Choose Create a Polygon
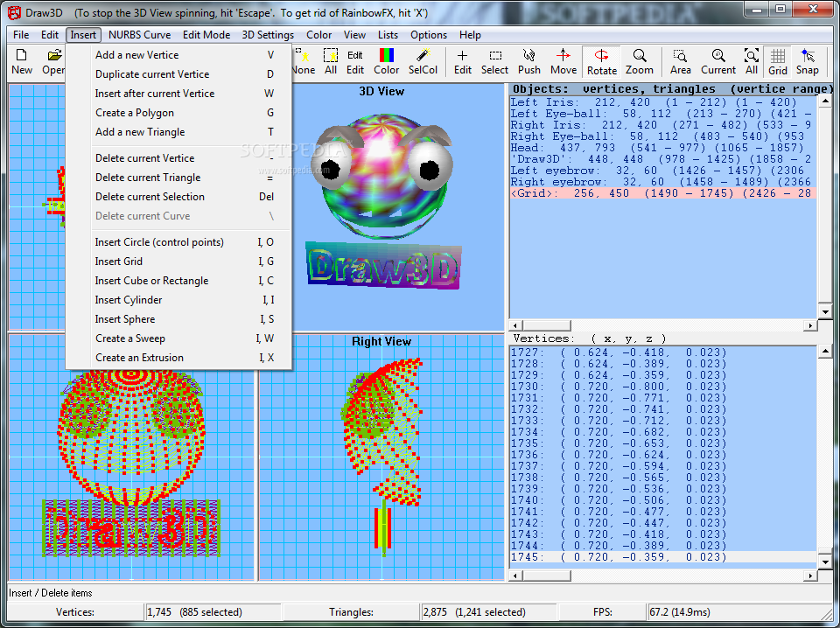 click(x=178, y=113)
